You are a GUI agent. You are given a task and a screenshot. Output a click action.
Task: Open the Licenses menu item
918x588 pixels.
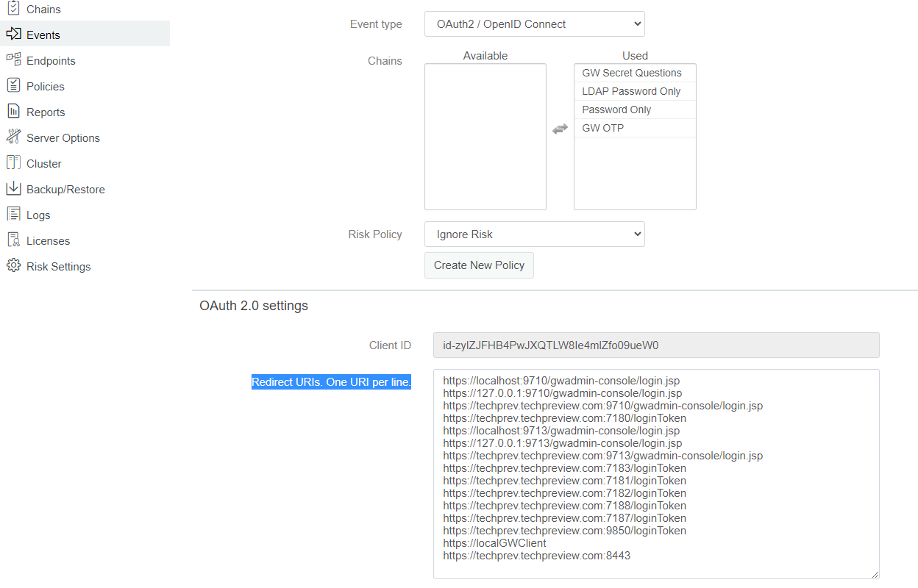coord(48,241)
